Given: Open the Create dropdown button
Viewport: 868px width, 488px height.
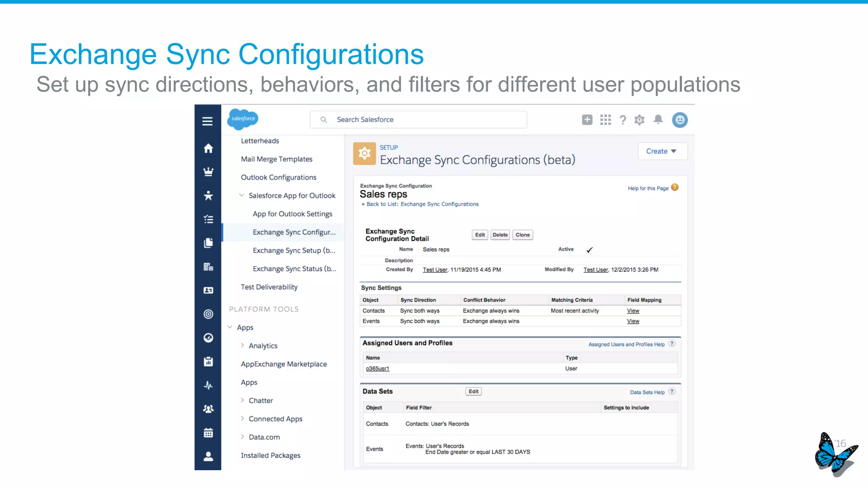Looking at the screenshot, I should click(662, 151).
